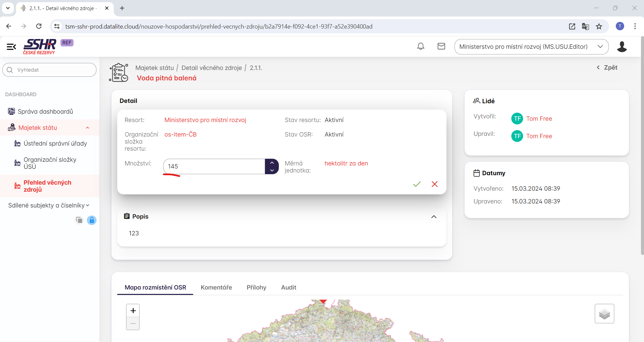
Task: Collapse sidebar using hamburger menu icon
Action: click(11, 47)
